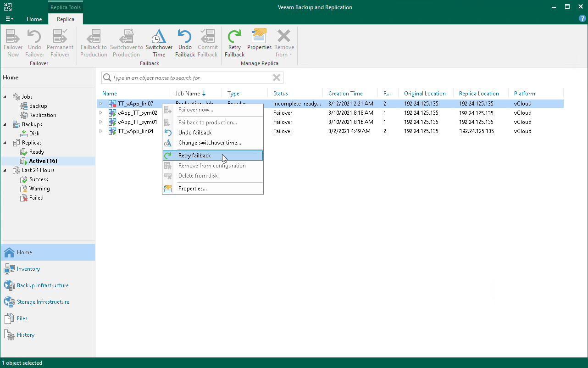Click the object name search field
The width and height of the screenshot is (588, 368).
[188, 78]
